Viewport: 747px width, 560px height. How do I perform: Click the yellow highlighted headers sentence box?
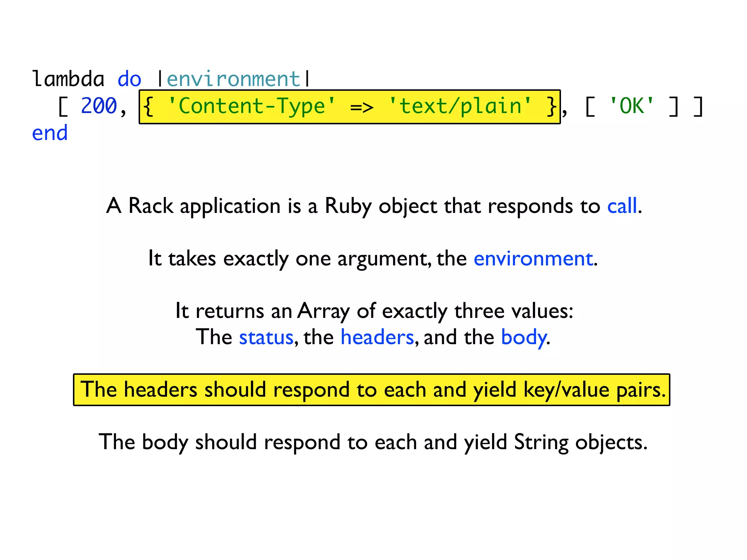coord(371,390)
